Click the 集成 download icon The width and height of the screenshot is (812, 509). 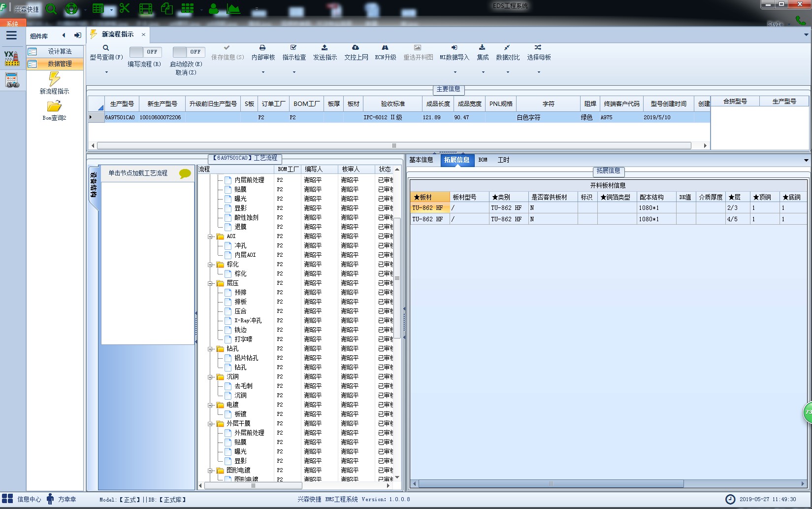[482, 48]
